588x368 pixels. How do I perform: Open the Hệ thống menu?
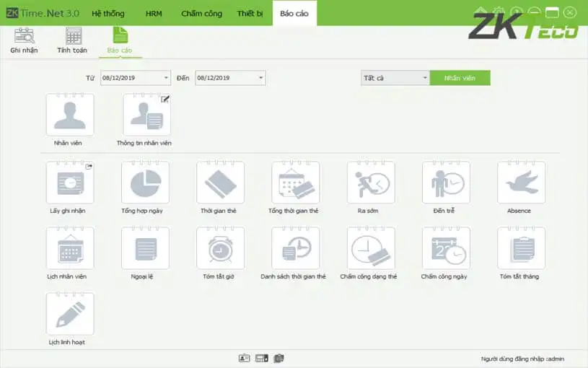click(x=108, y=14)
